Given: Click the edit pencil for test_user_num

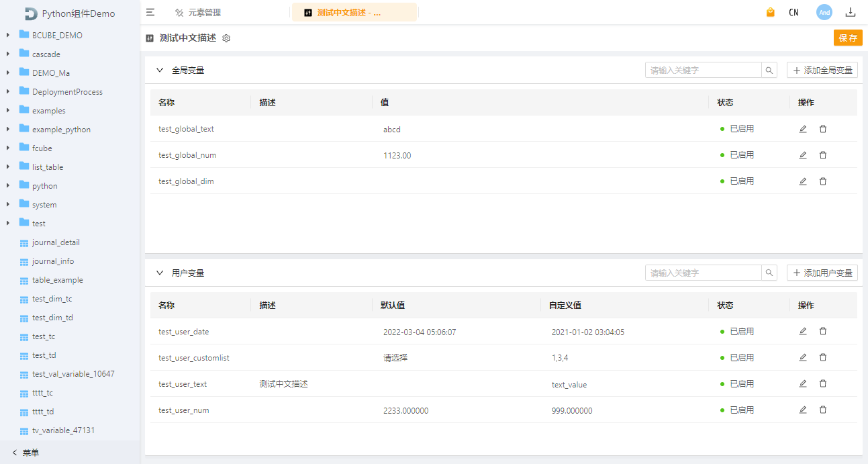Looking at the screenshot, I should (x=803, y=410).
